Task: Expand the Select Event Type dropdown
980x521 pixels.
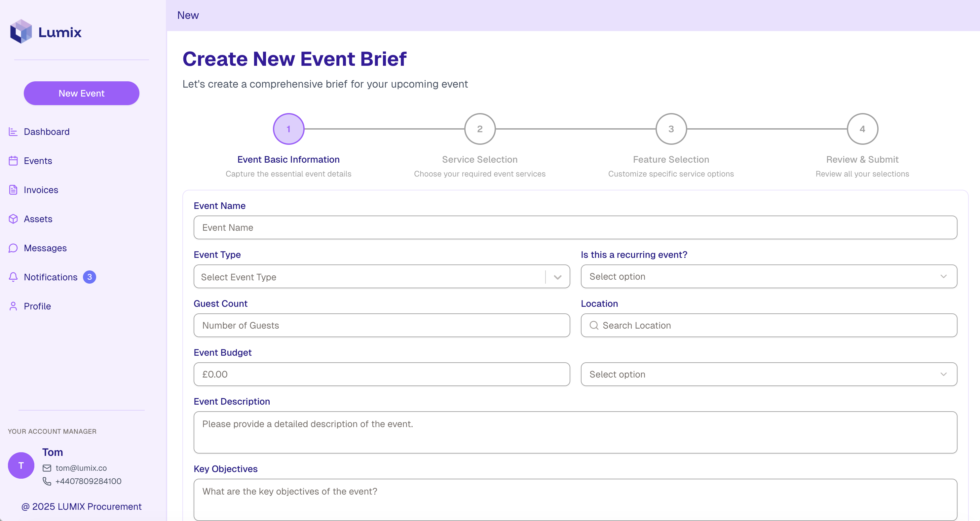Action: point(381,277)
